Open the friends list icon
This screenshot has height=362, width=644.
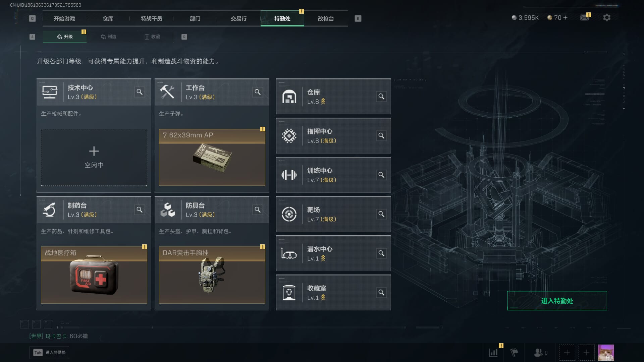tap(540, 353)
